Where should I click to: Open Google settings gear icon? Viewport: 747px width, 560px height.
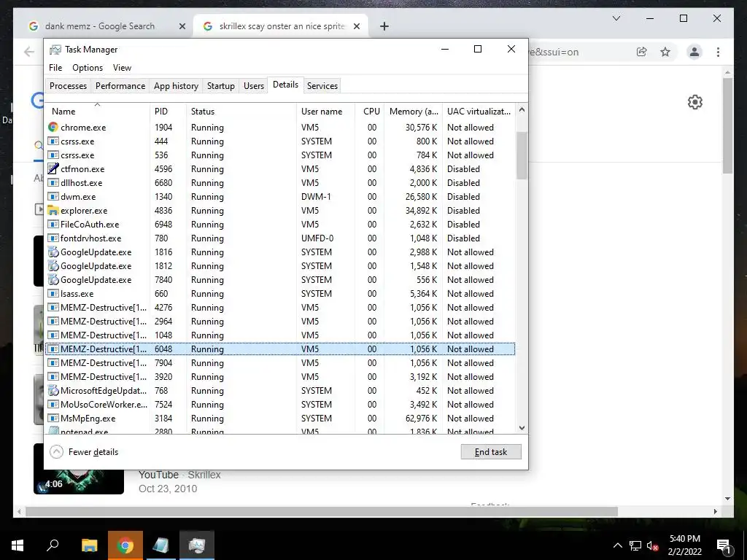click(695, 102)
